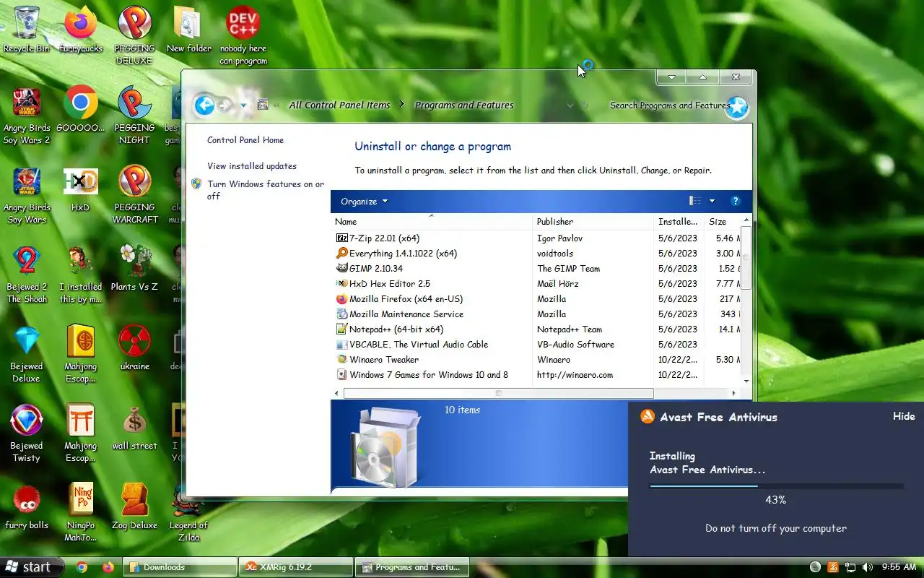This screenshot has height=578, width=924.
Task: Click the Start button
Action: click(x=32, y=567)
